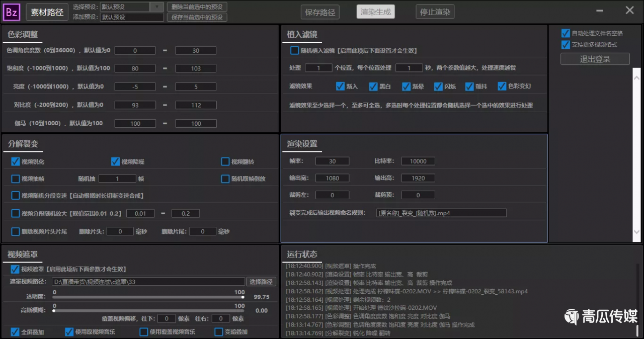Log out using 退出登录 button
Viewport: 644px width, 339px height.
point(595,59)
